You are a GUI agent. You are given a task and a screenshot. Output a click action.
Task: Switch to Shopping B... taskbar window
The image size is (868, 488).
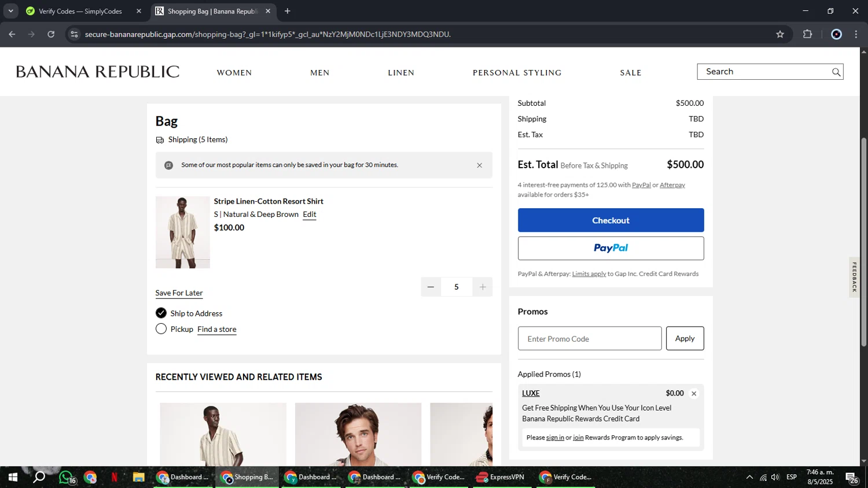coord(247,478)
